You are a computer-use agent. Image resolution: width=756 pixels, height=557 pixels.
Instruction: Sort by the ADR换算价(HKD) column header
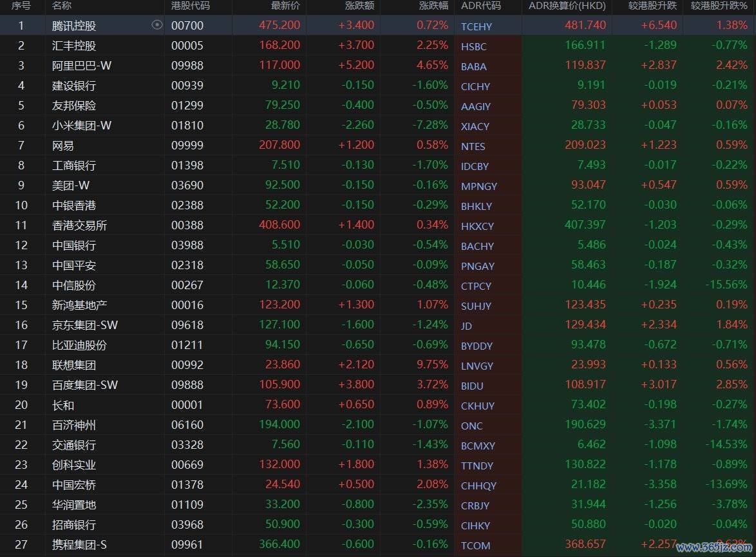[x=567, y=6]
